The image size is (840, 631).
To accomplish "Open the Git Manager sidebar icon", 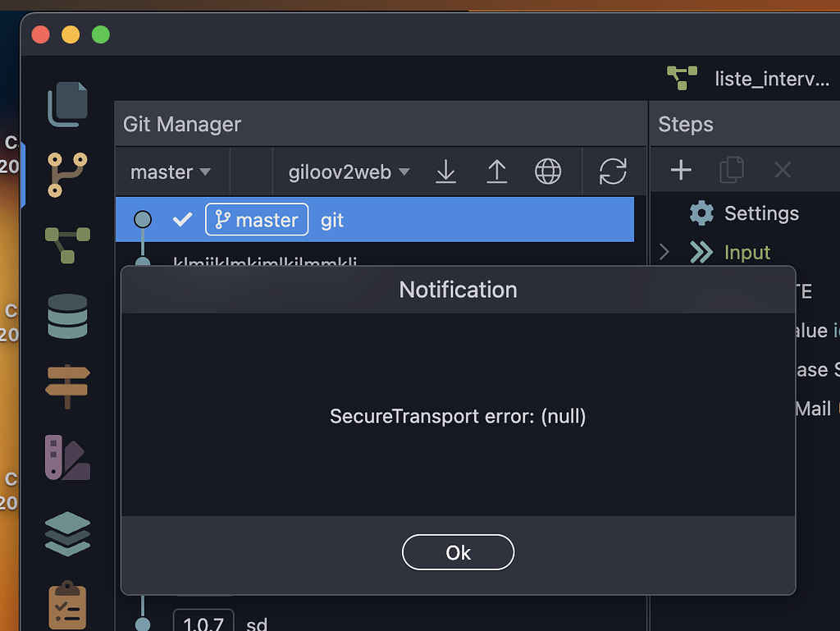I will pos(67,174).
